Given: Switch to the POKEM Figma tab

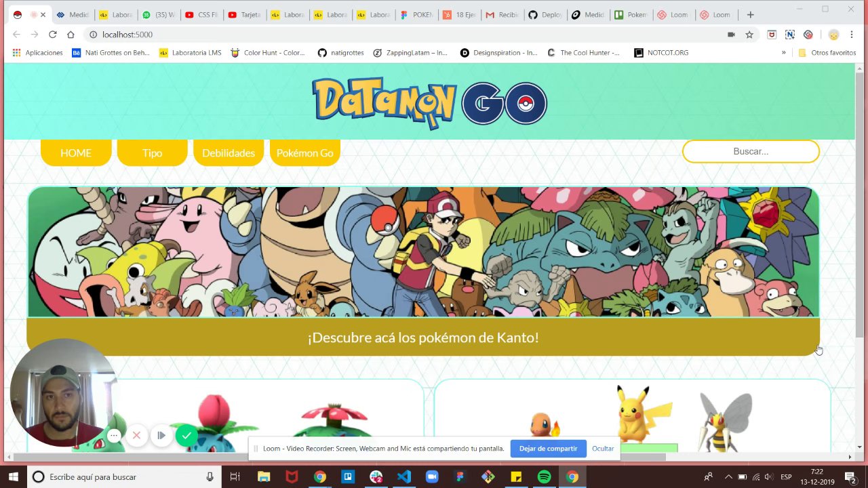Looking at the screenshot, I should pos(416,14).
